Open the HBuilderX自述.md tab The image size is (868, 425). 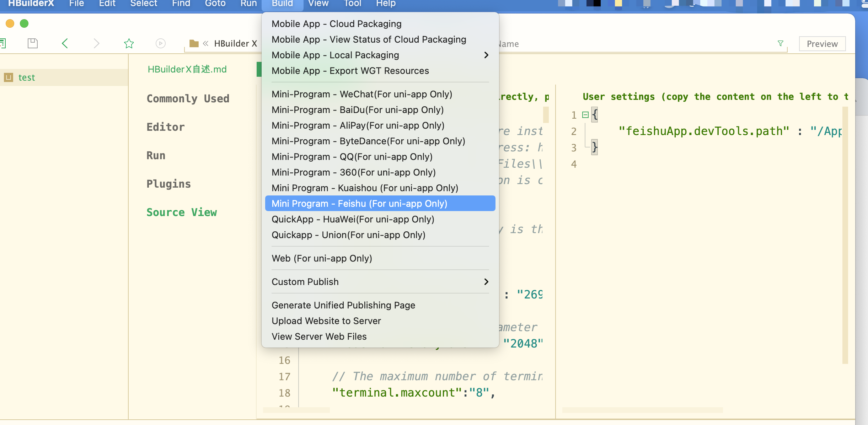pyautogui.click(x=187, y=69)
